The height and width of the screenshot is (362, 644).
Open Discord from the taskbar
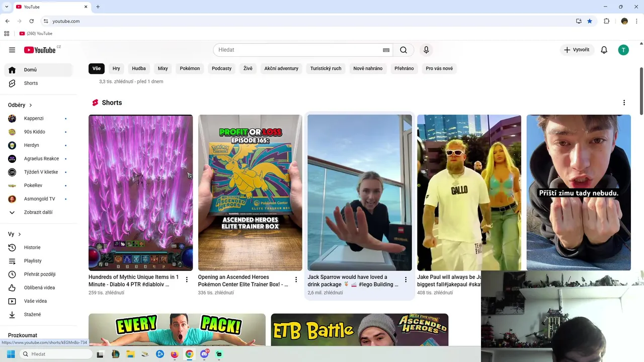[x=204, y=354]
